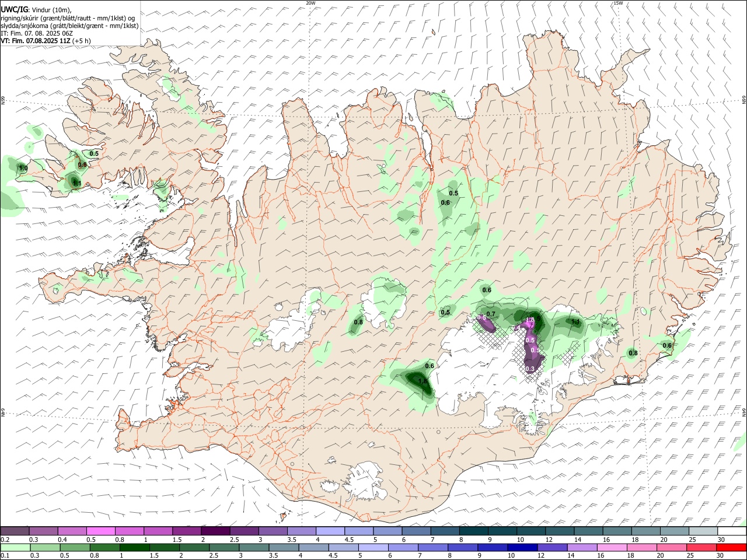Select the 'IT: Fim. 07. 08. 2025 06Z' line
The width and height of the screenshot is (747, 560).
pos(37,34)
